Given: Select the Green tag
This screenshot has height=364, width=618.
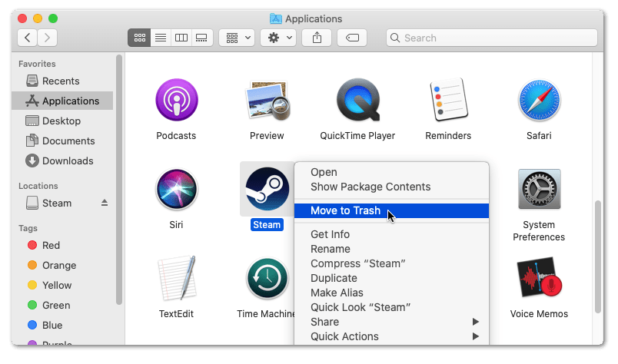Looking at the screenshot, I should (62, 306).
